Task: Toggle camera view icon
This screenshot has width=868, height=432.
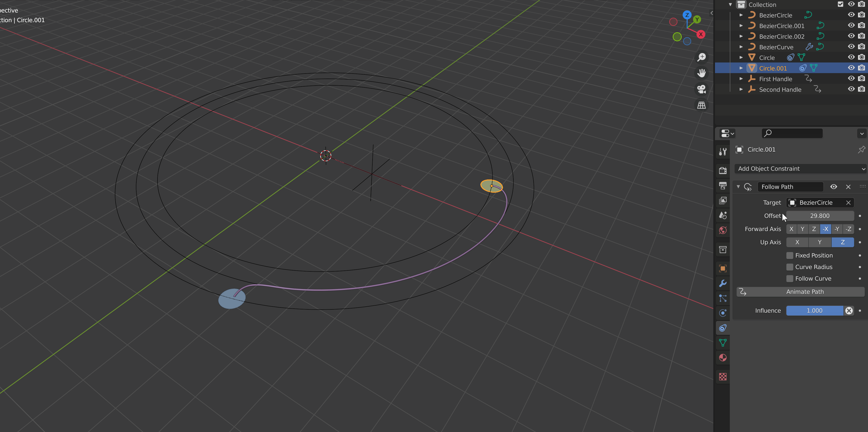Action: [702, 89]
